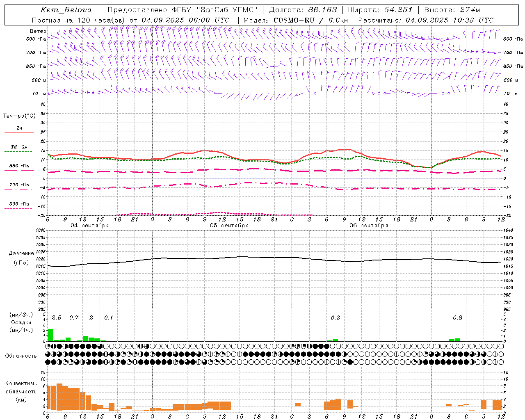Screen dimensions: 525x420
Task: Select the Давление pressure panel label
Action: coord(21,253)
